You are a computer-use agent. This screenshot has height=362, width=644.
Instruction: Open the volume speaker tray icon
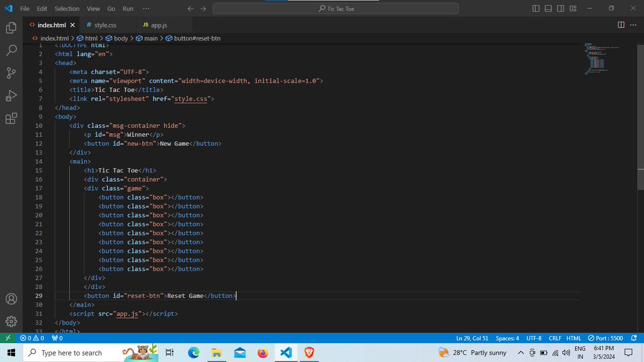click(566, 352)
